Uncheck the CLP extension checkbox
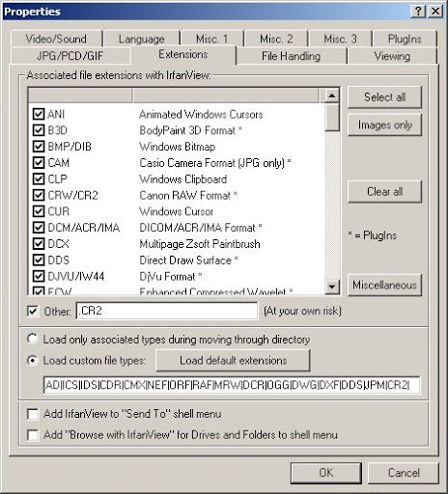The width and height of the screenshot is (448, 494). [39, 178]
